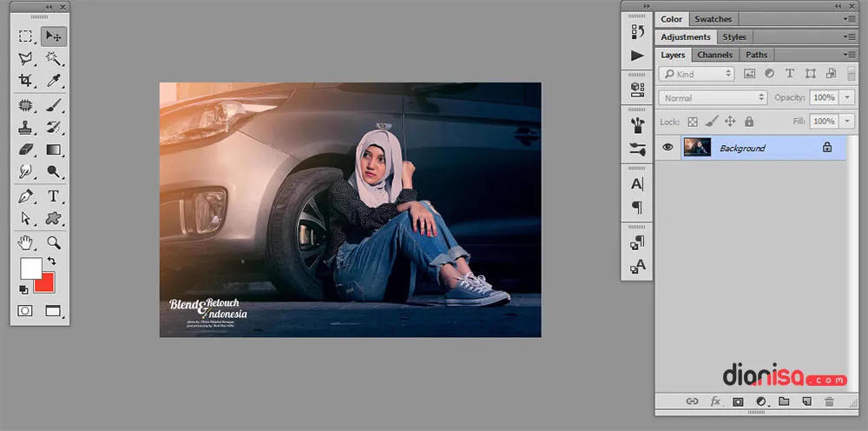Open the Properties panel icon

pyautogui.click(x=638, y=90)
